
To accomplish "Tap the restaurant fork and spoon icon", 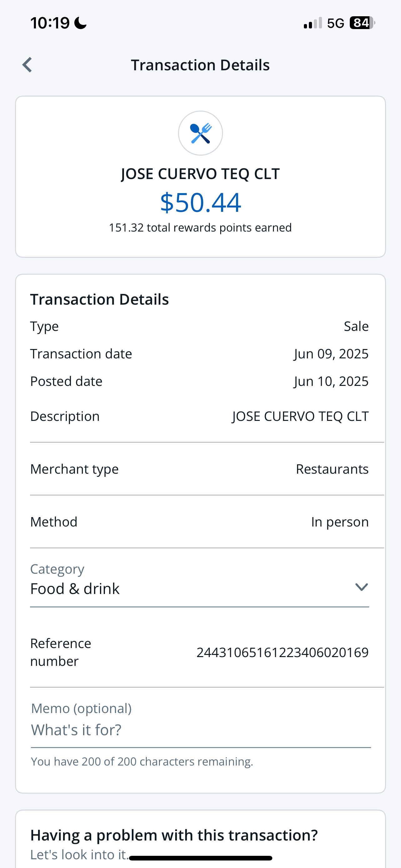I will [200, 133].
